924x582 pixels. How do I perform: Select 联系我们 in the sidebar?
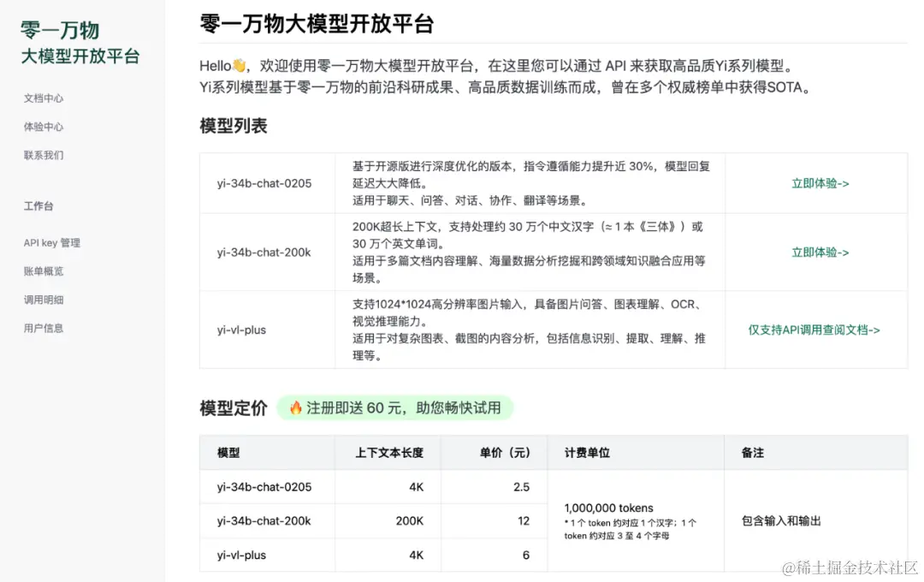coord(43,155)
